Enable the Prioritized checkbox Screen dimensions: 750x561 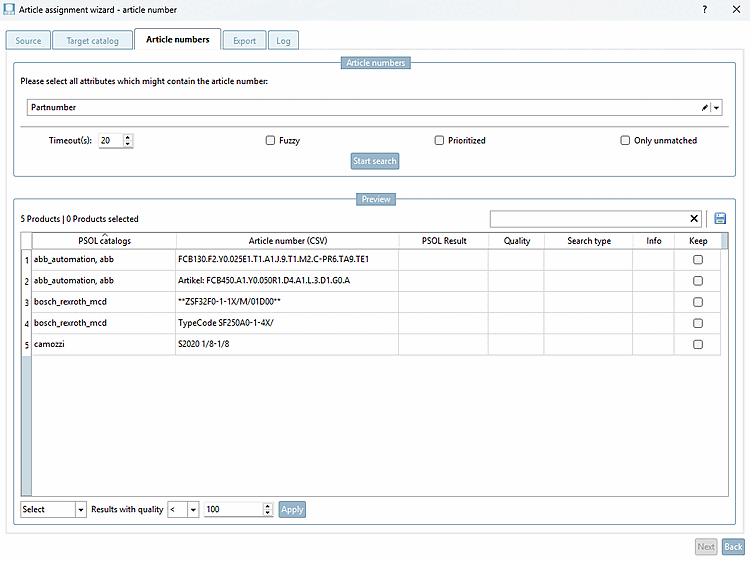pyautogui.click(x=439, y=140)
